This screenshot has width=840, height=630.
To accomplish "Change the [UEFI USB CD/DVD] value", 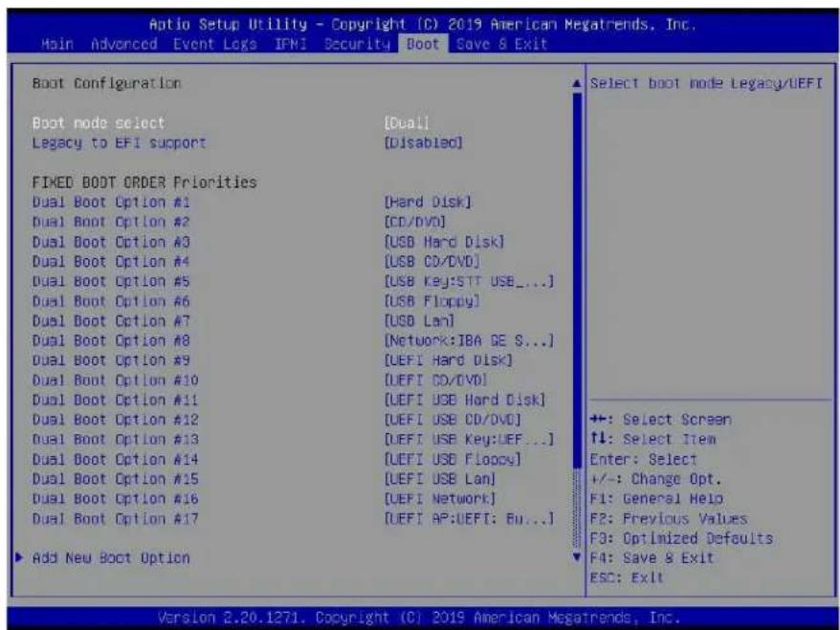I will pyautogui.click(x=453, y=421).
